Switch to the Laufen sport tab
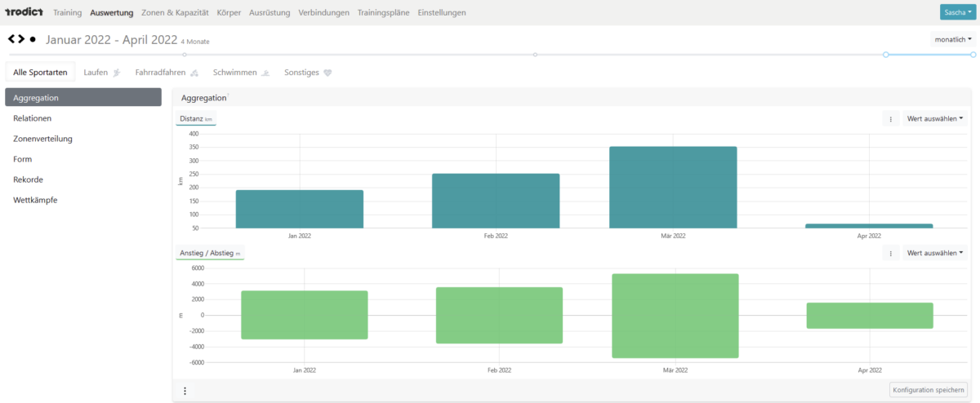 tap(102, 72)
